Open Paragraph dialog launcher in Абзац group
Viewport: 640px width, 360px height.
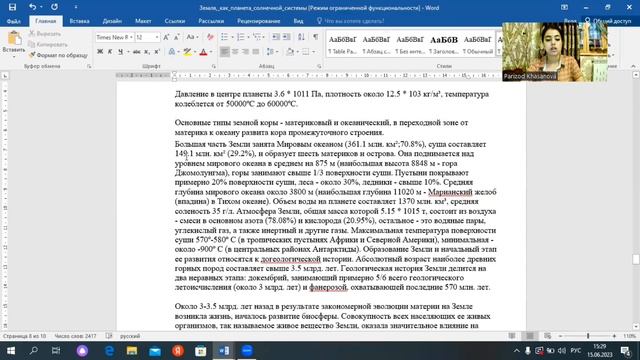point(319,66)
